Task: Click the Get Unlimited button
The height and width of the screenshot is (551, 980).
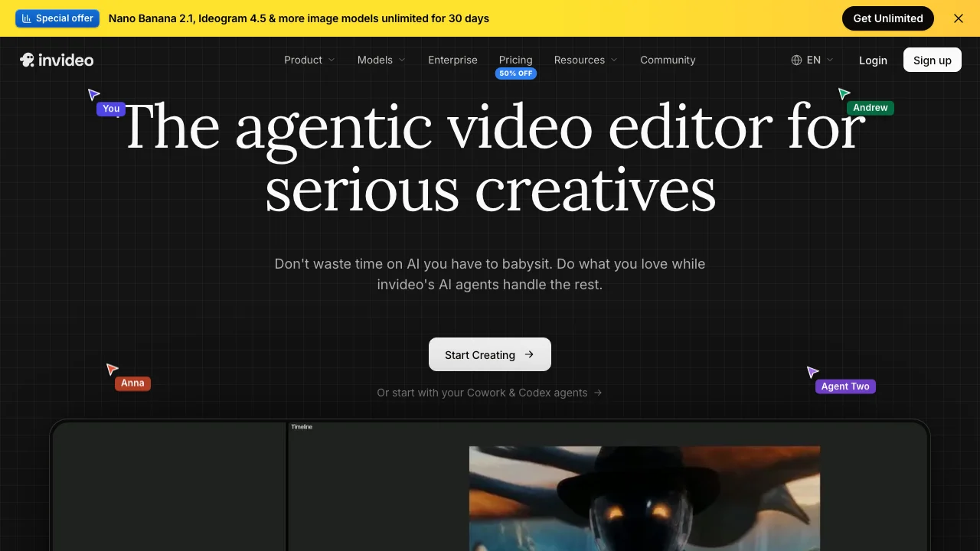Action: click(x=888, y=18)
